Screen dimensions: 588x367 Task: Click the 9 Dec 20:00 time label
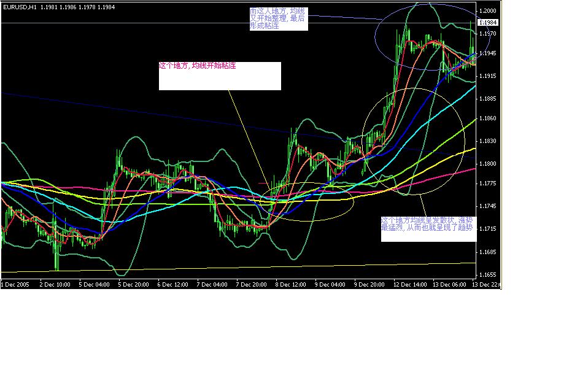369,285
